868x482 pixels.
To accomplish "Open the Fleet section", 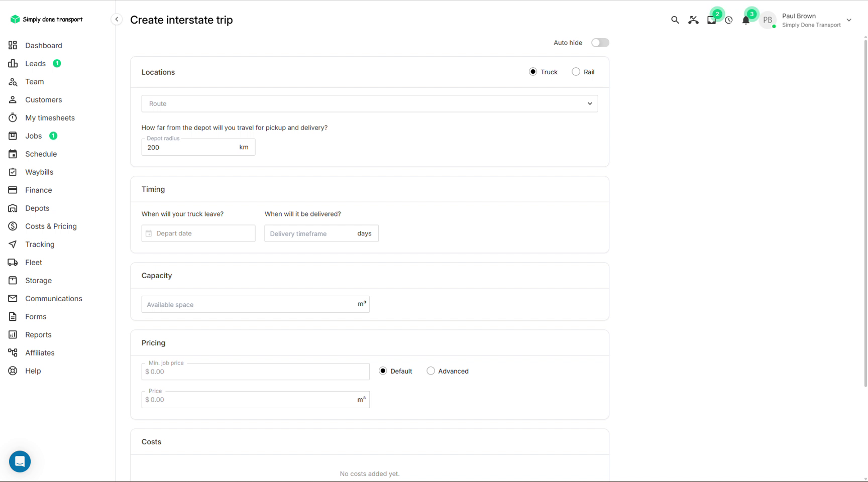I will [x=34, y=262].
